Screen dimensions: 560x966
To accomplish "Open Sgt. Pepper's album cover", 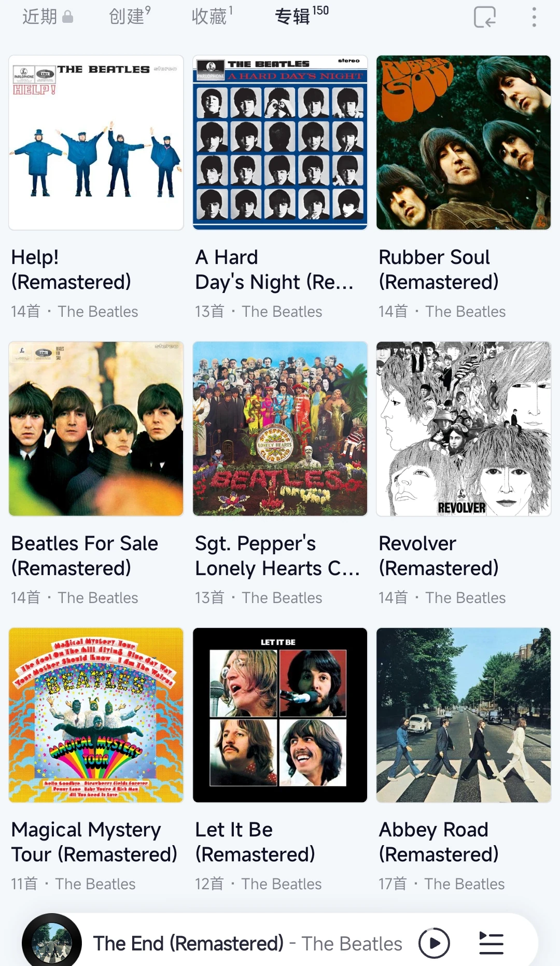I will coord(280,429).
